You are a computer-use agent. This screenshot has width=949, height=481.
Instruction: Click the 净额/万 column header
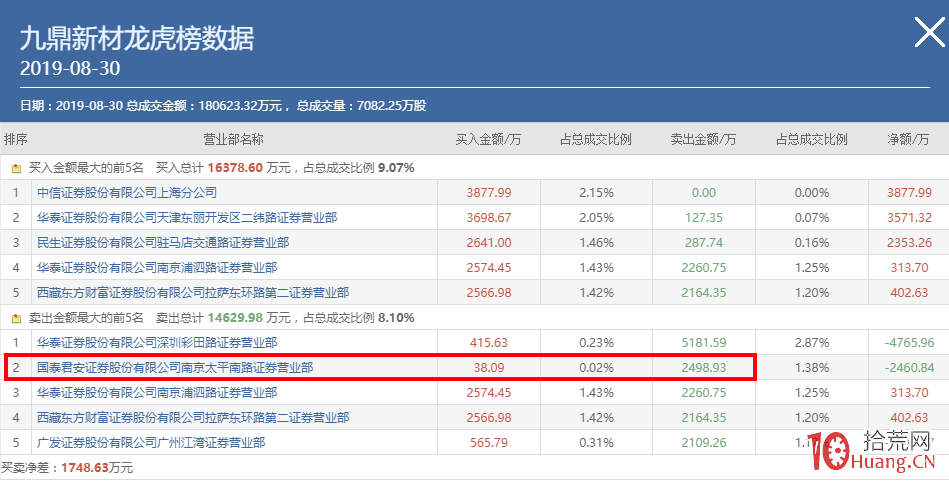coord(908,139)
